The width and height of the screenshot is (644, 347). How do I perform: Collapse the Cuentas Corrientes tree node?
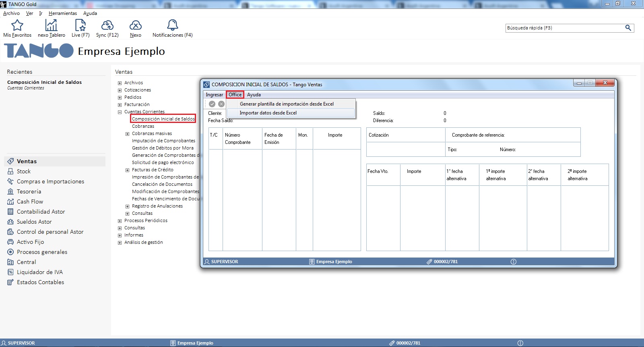120,112
